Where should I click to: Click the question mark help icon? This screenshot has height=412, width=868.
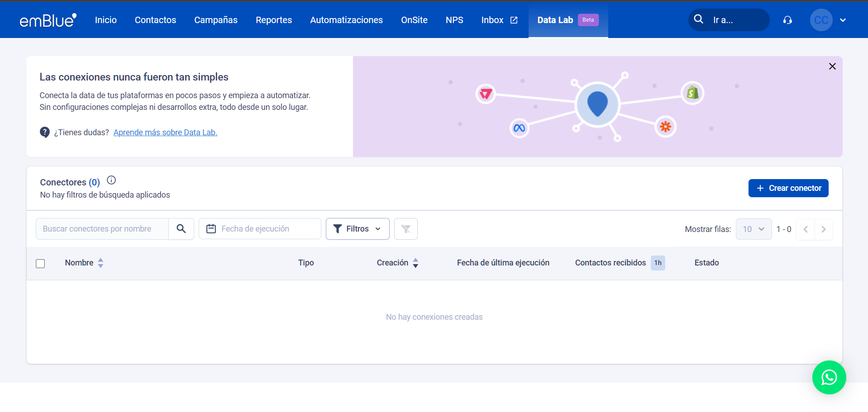(45, 133)
